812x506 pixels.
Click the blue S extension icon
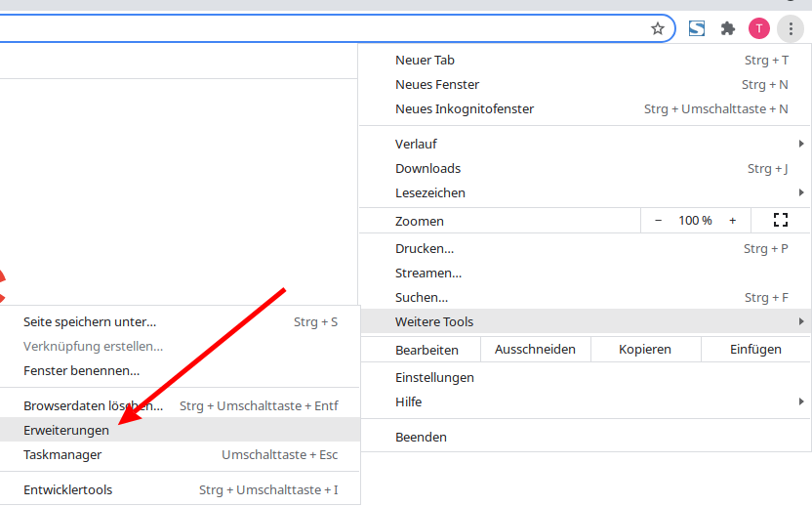coord(696,28)
